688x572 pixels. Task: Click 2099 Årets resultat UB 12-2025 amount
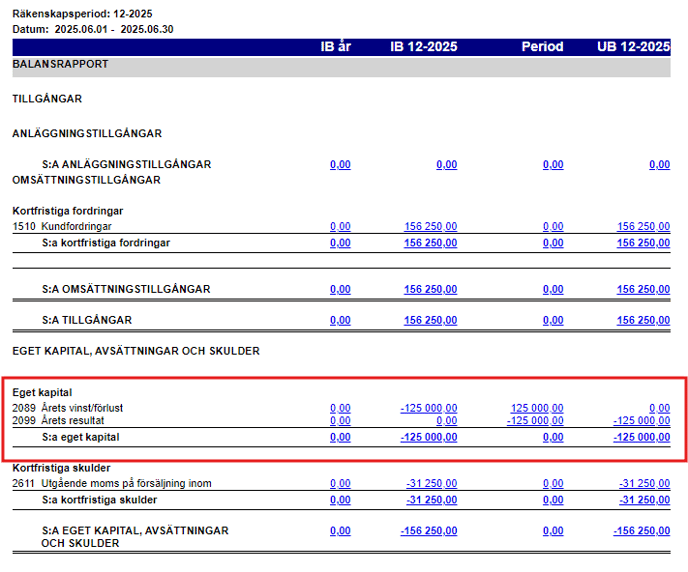point(641,421)
